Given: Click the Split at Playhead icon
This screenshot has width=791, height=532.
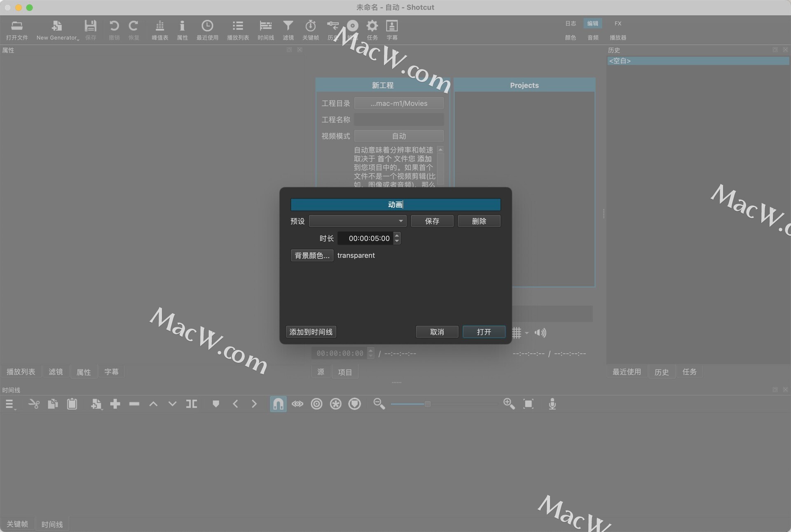Looking at the screenshot, I should pos(192,404).
